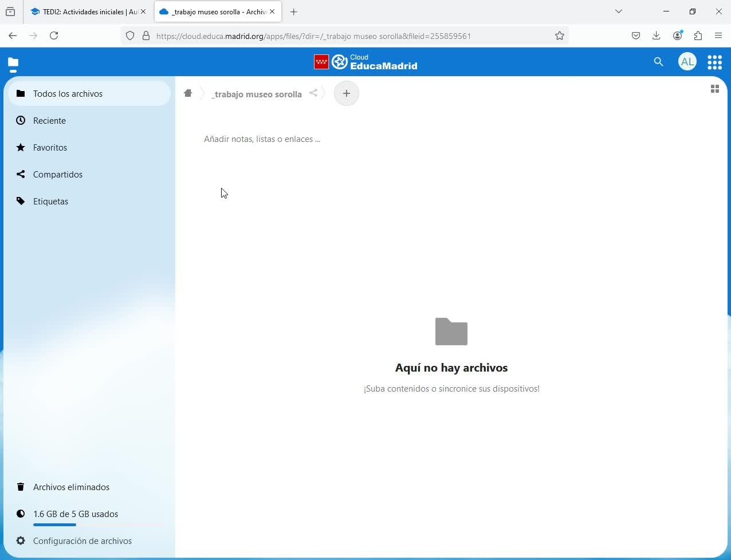Open browser extensions puzzle icon
The width and height of the screenshot is (731, 560).
(x=698, y=36)
